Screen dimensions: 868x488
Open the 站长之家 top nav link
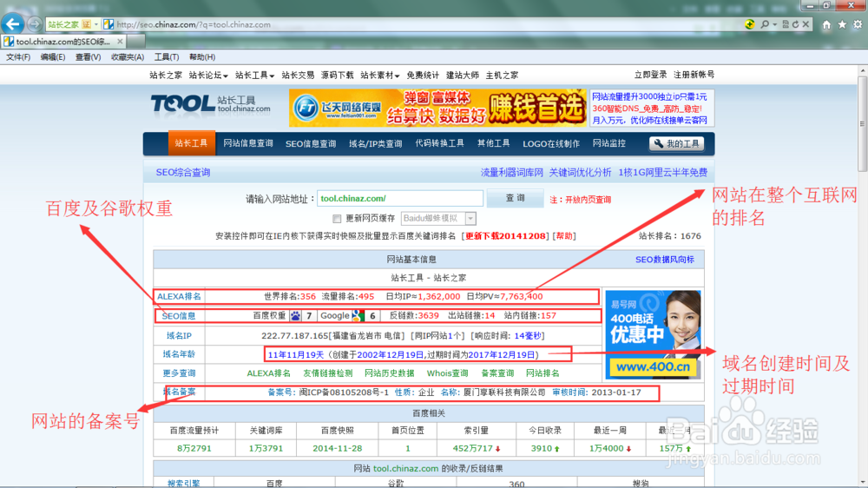[x=166, y=76]
